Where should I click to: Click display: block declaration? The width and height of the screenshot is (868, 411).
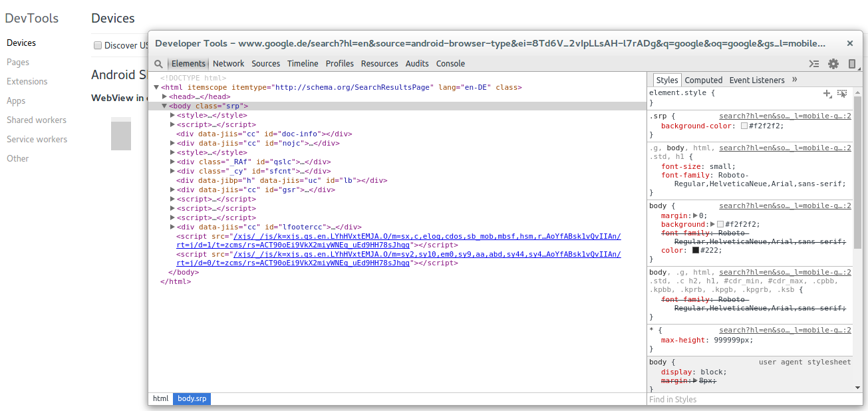[x=694, y=372]
